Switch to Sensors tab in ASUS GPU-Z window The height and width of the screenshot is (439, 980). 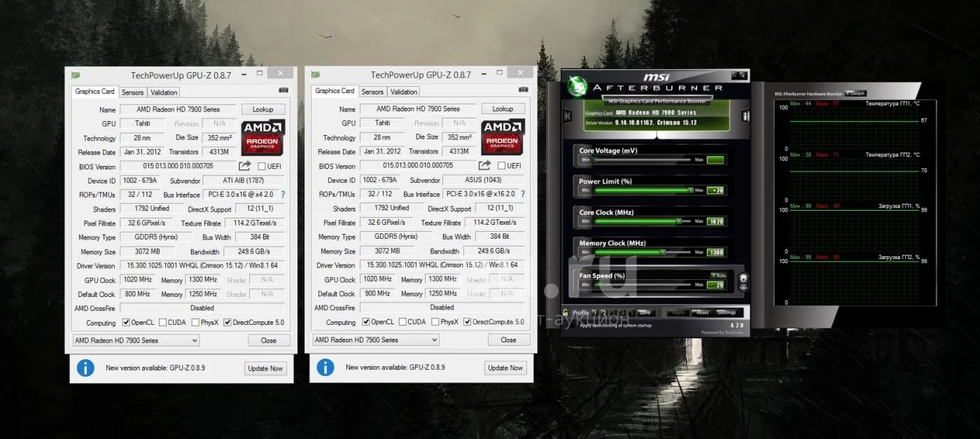click(372, 92)
